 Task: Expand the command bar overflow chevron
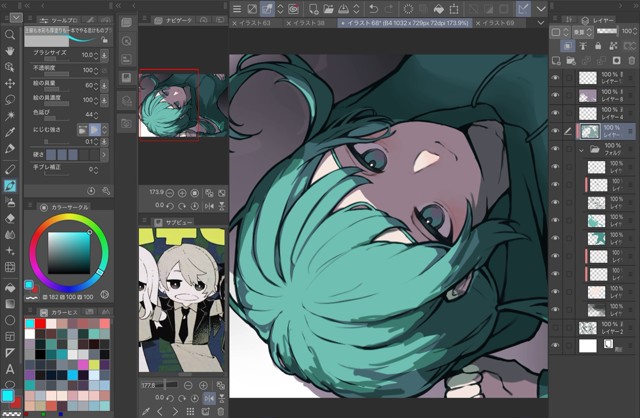click(x=541, y=9)
